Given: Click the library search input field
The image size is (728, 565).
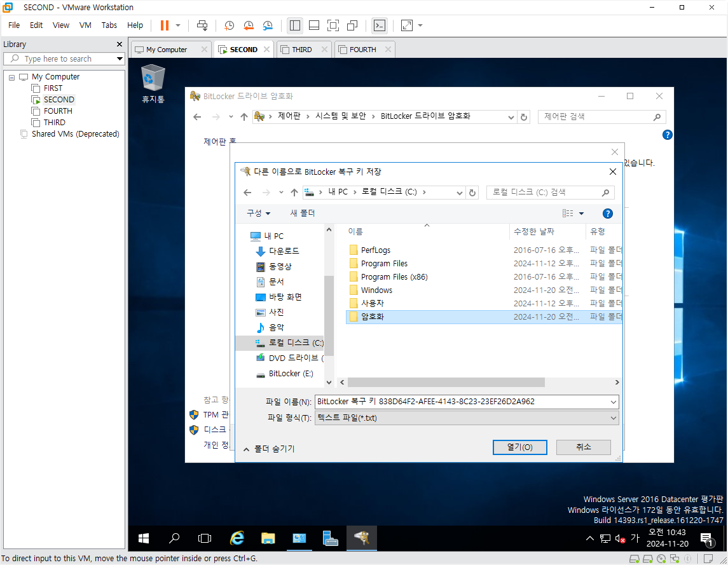Looking at the screenshot, I should click(x=59, y=59).
